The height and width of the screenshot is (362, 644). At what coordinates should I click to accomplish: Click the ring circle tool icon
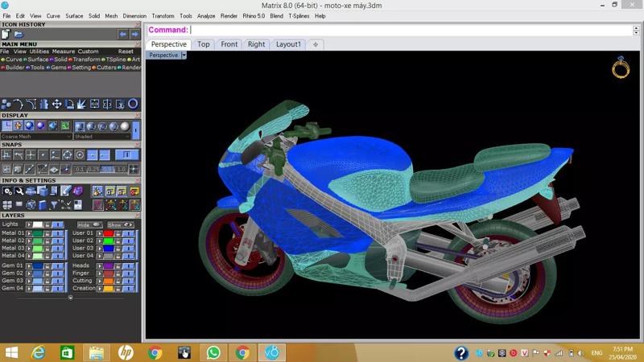click(x=133, y=104)
